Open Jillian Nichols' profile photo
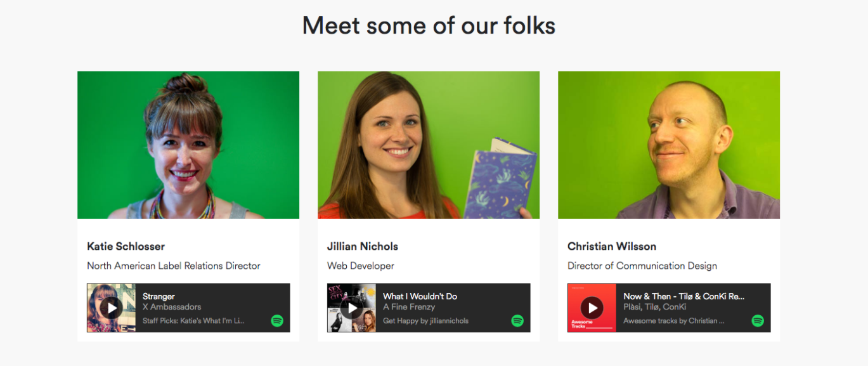This screenshot has height=366, width=868. (x=429, y=145)
